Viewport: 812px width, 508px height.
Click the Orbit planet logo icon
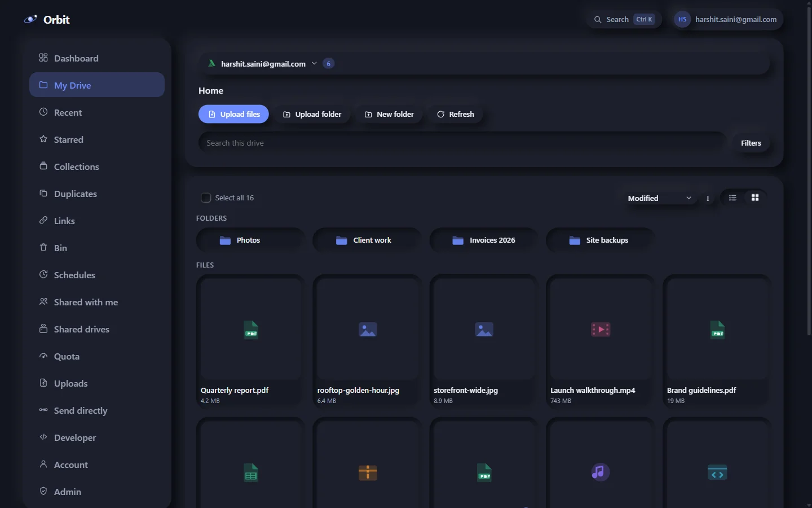(x=30, y=19)
